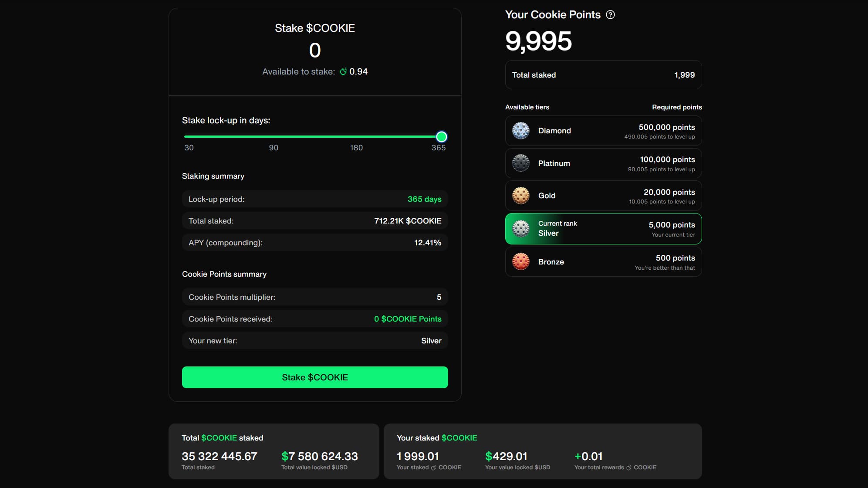Click the available to stake amount 0.94
The height and width of the screenshot is (488, 868).
358,72
